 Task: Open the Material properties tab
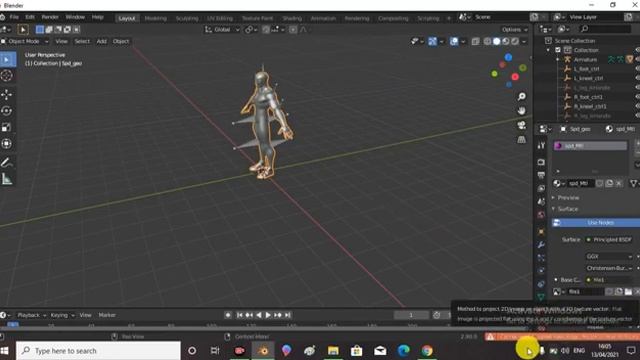pyautogui.click(x=541, y=309)
